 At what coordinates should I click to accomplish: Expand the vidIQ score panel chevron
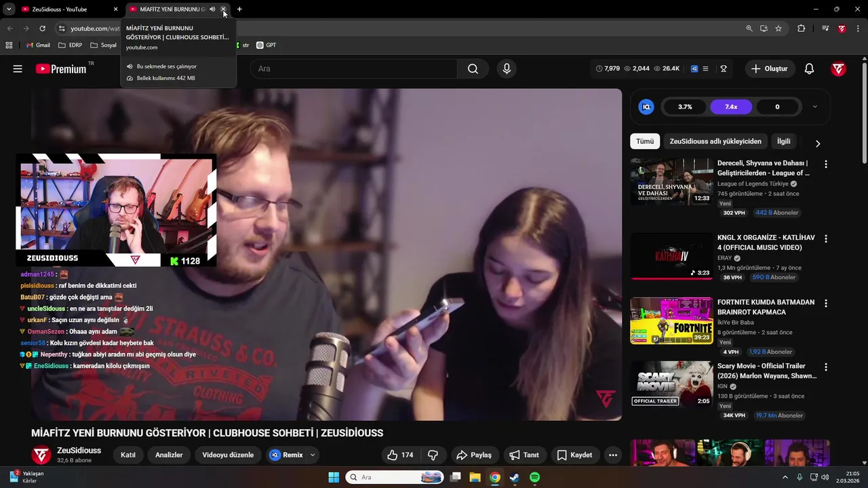(x=814, y=106)
